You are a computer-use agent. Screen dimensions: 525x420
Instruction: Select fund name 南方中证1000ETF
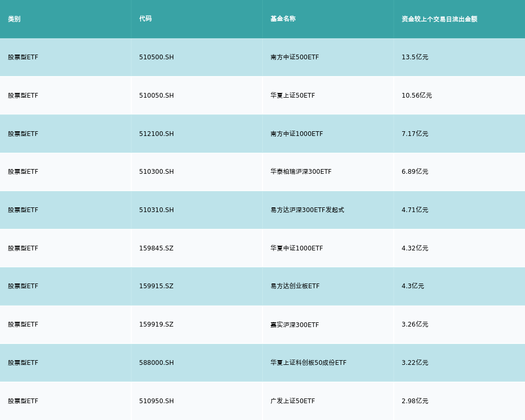(297, 134)
